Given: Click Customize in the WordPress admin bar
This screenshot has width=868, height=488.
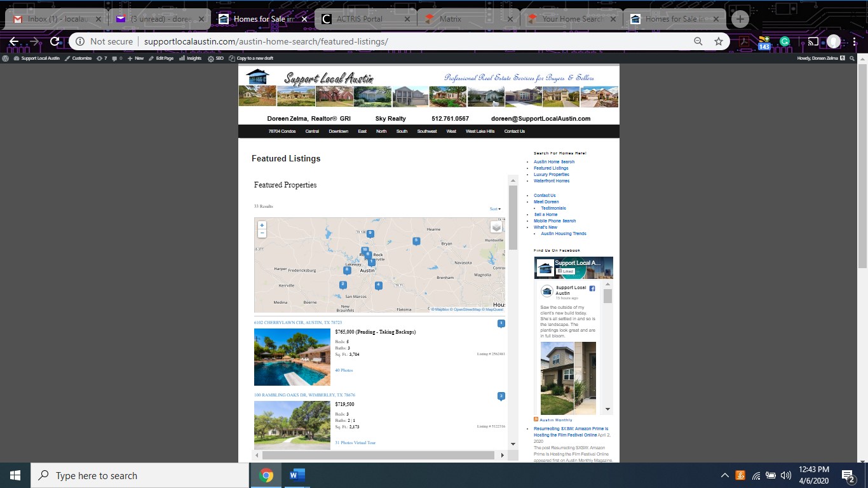Looking at the screenshot, I should pos(78,58).
